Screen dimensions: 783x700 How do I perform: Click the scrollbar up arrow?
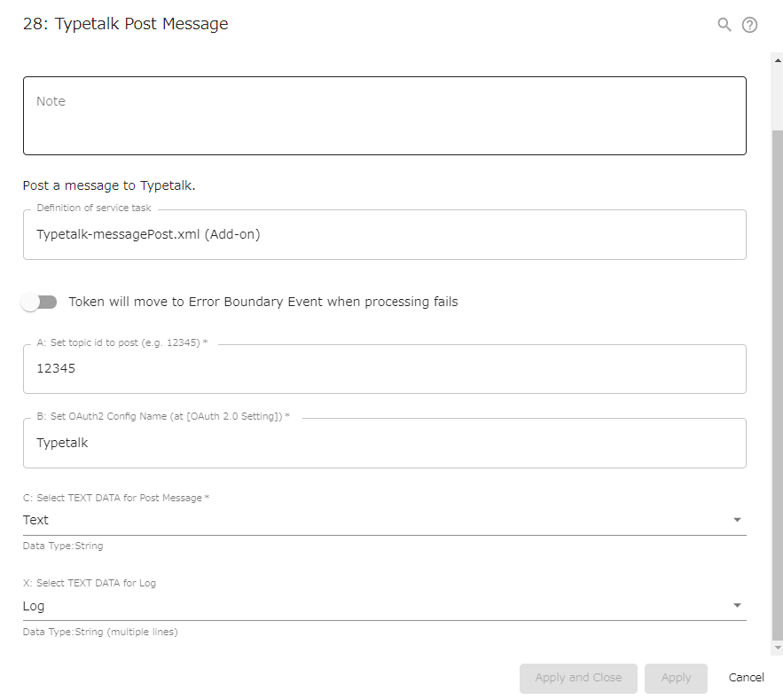[778, 60]
